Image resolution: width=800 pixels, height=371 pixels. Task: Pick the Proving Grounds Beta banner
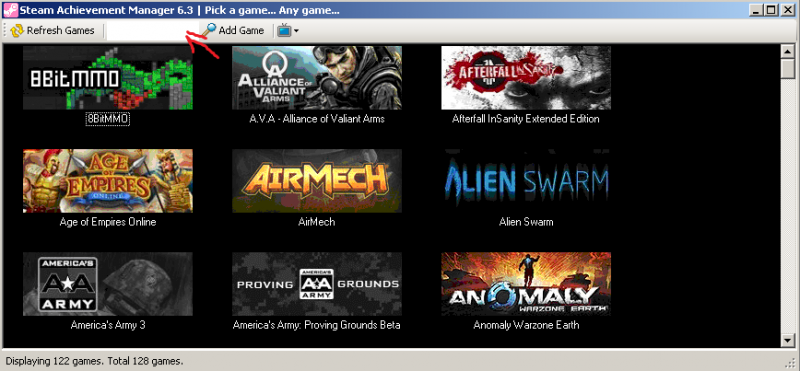(317, 284)
